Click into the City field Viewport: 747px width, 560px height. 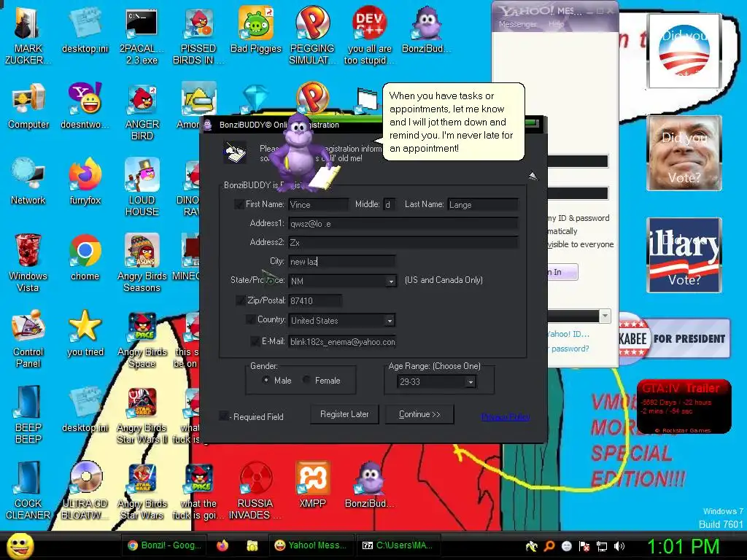(341, 262)
